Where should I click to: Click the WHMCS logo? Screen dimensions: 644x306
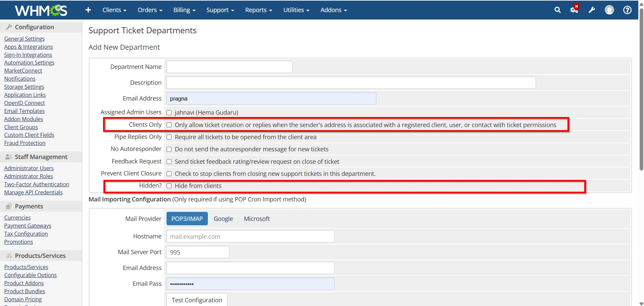(41, 10)
